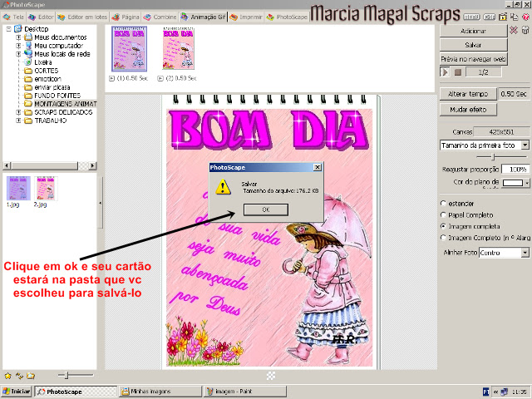The width and height of the screenshot is (532, 399).
Task: Select the Imagem completa radio option
Action: (x=443, y=226)
